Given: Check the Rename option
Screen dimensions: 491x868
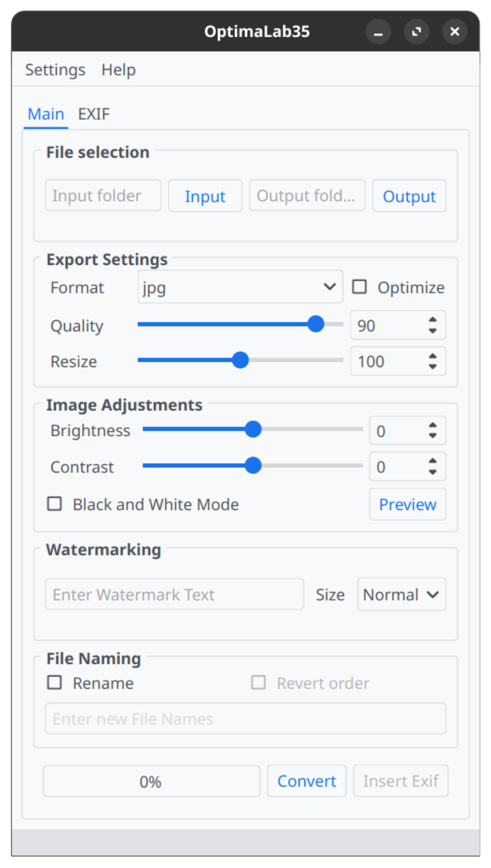Looking at the screenshot, I should (55, 682).
